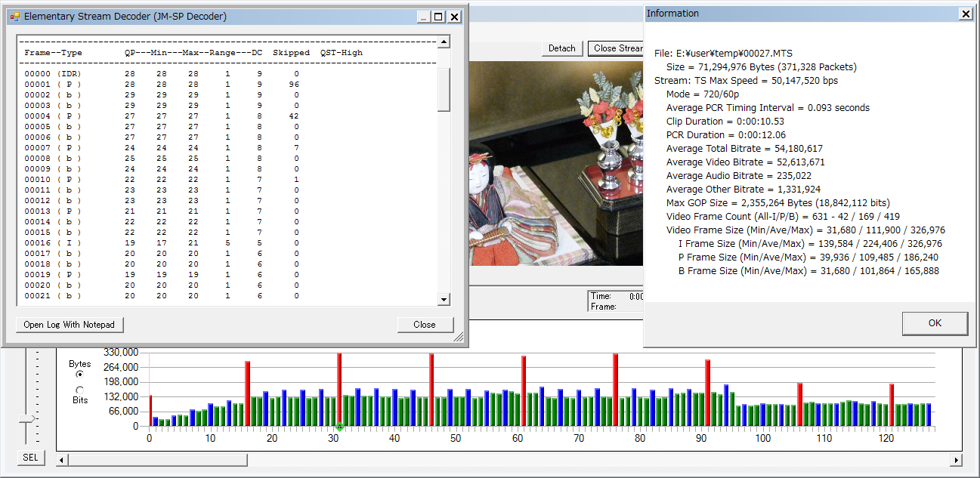Image resolution: width=980 pixels, height=478 pixels.
Task: Select the Bytes radio button
Action: point(80,374)
